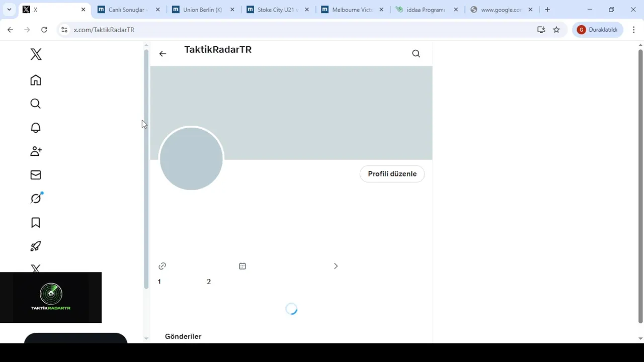This screenshot has height=362, width=644.
Task: Switch to Canlı Sonuçlar browser tab
Action: (128, 10)
